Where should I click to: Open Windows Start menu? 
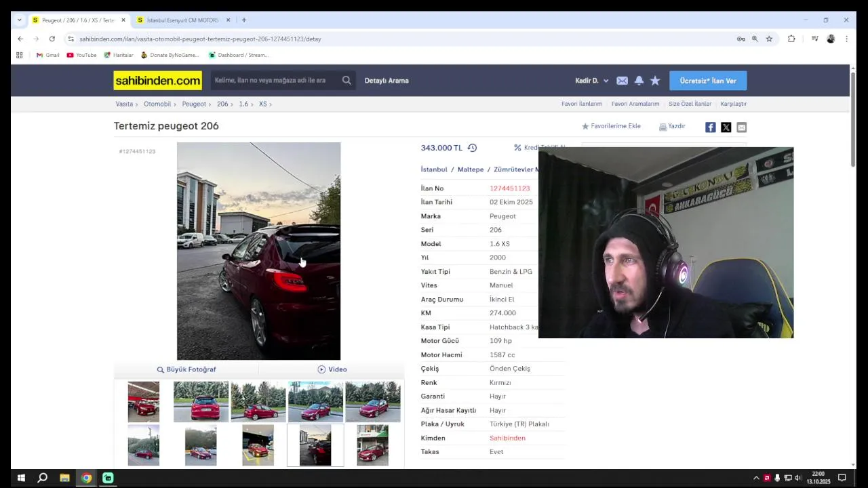click(x=21, y=478)
